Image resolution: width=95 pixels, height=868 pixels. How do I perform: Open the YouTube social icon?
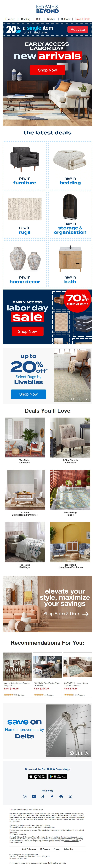click(x=34, y=797)
